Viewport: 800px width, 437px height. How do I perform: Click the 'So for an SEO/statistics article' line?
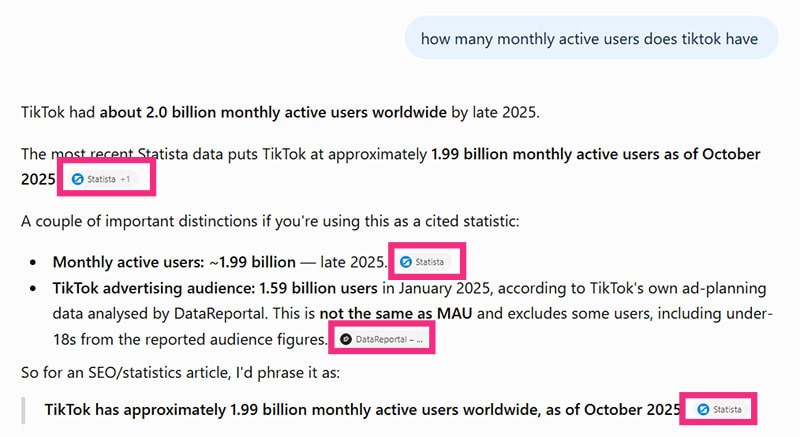click(180, 372)
